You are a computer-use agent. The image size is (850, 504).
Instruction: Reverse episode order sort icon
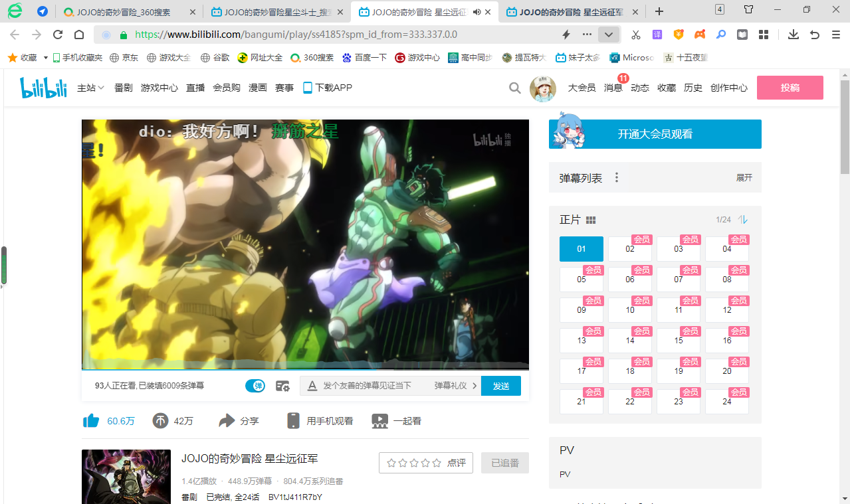(743, 220)
